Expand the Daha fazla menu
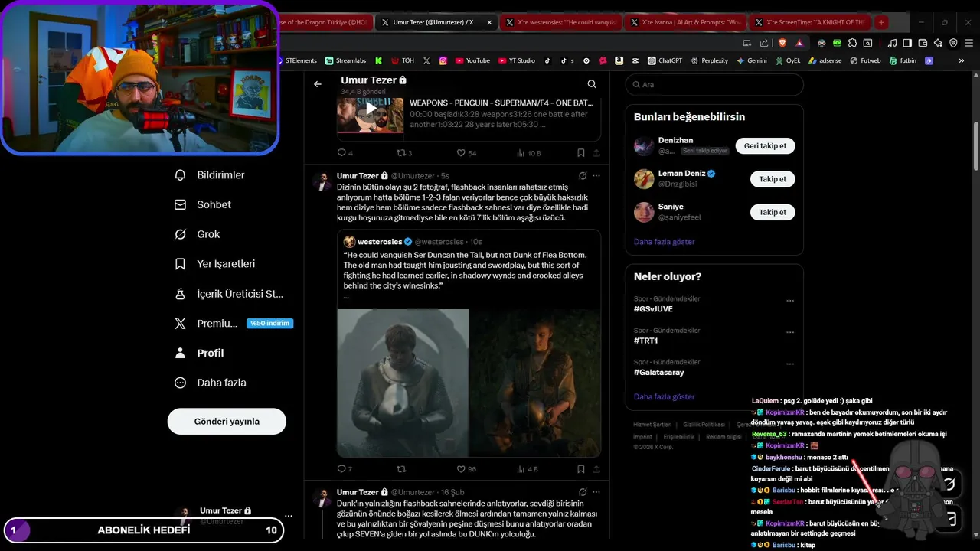Image resolution: width=980 pixels, height=551 pixels. click(211, 383)
